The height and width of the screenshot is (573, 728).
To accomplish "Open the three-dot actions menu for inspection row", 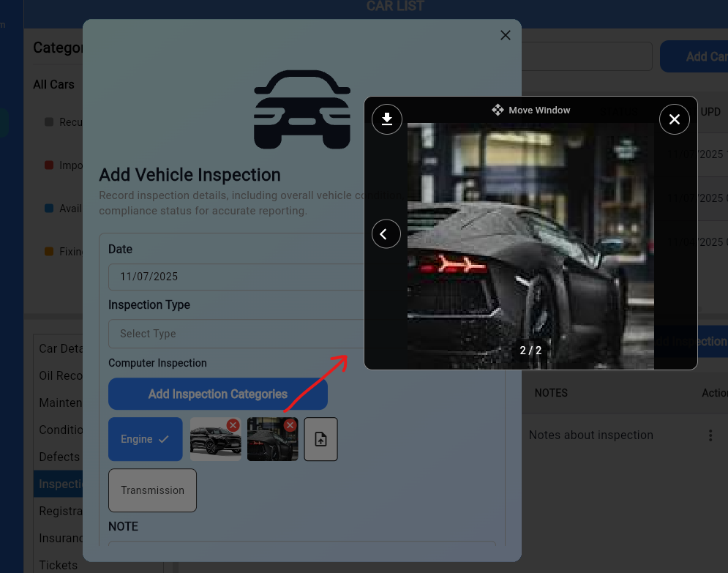I will (710, 435).
